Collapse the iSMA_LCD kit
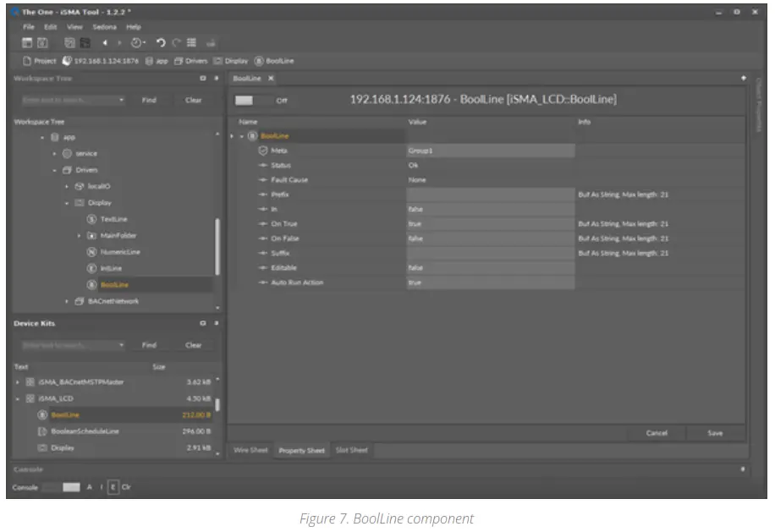Viewport: 775px width, 532px height. (x=18, y=398)
